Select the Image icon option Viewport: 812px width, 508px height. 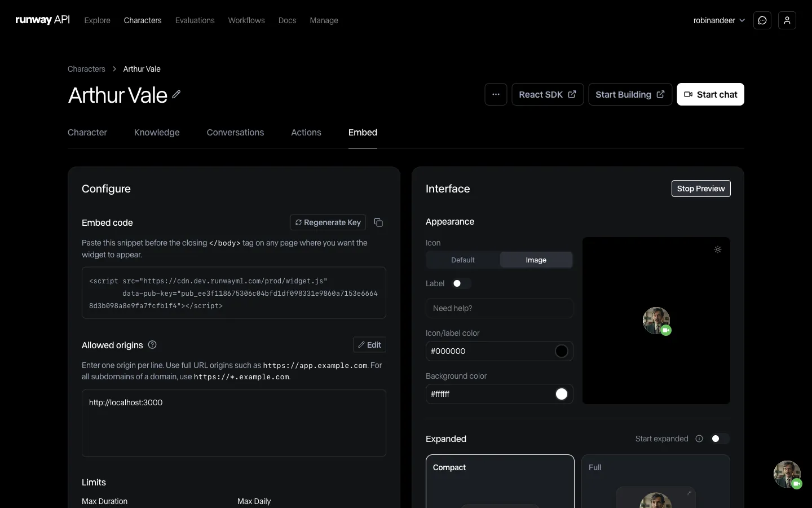click(536, 260)
